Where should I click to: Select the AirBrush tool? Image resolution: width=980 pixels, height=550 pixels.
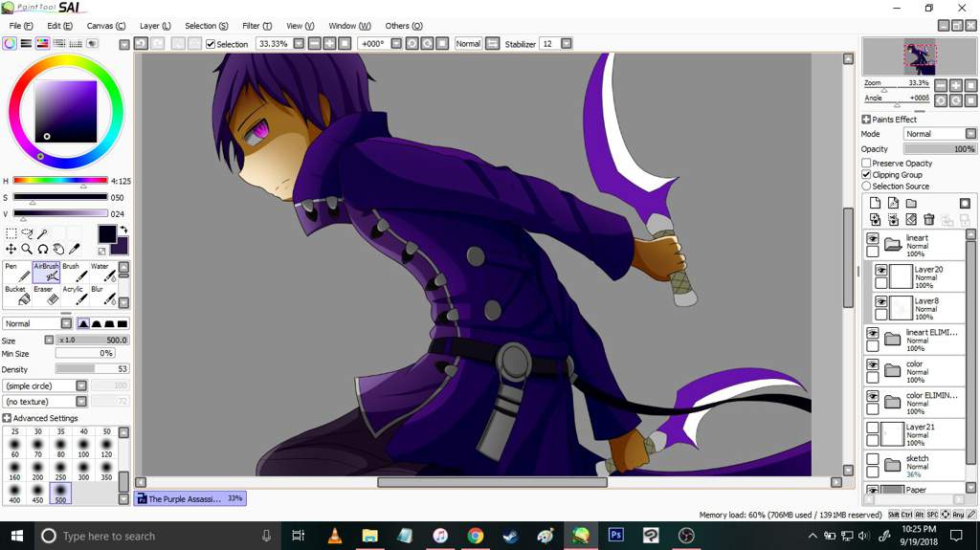(46, 272)
